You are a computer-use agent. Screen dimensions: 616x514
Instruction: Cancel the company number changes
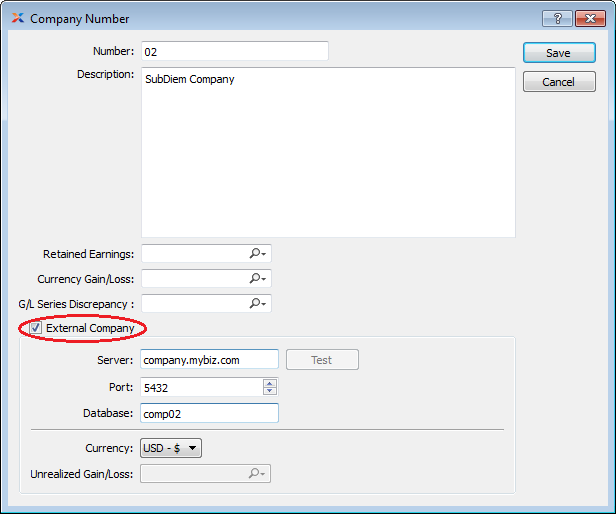pos(558,82)
